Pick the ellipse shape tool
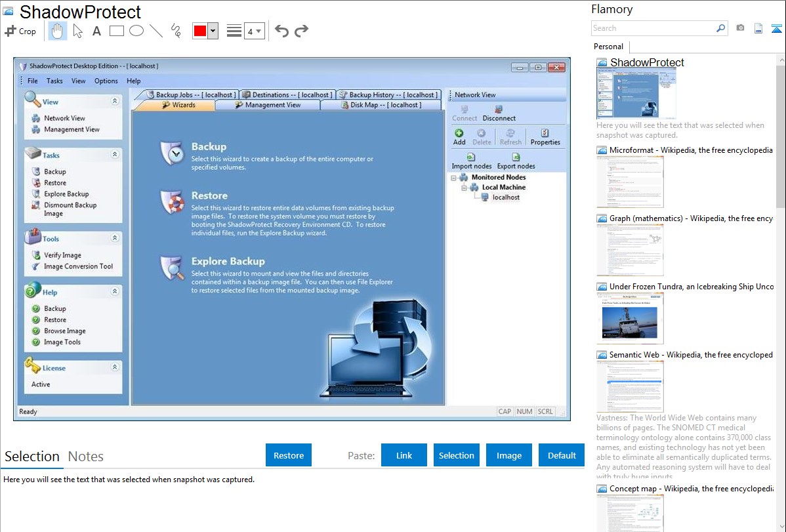 pyautogui.click(x=136, y=31)
